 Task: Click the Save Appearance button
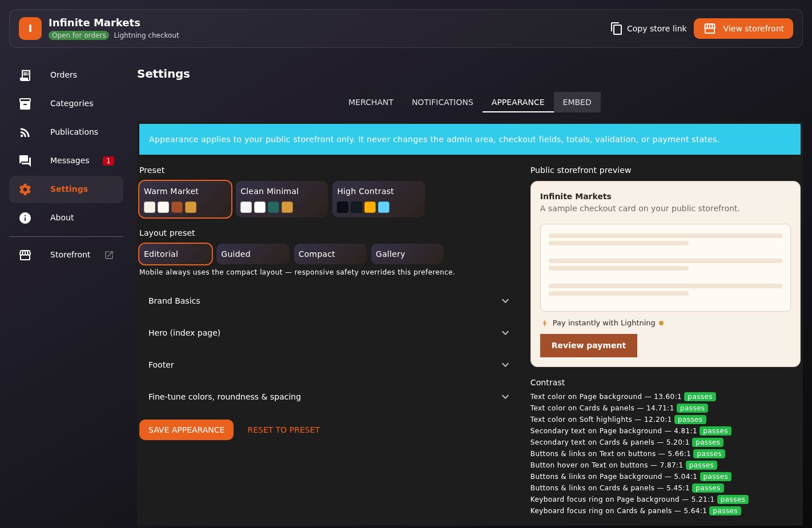pos(186,430)
